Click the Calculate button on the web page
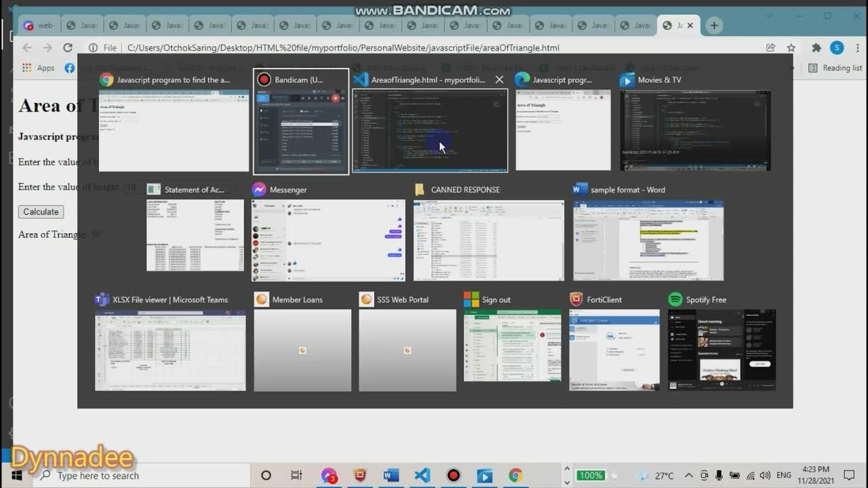 [41, 211]
